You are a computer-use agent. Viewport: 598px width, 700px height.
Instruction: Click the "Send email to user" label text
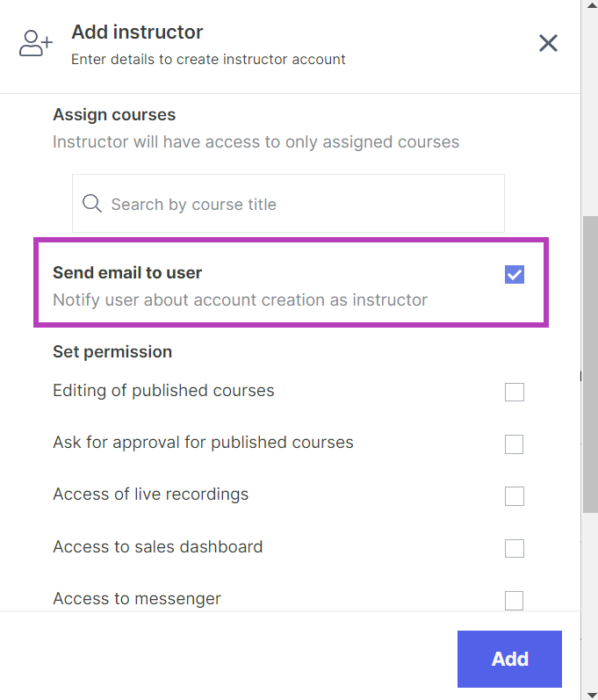pos(127,273)
